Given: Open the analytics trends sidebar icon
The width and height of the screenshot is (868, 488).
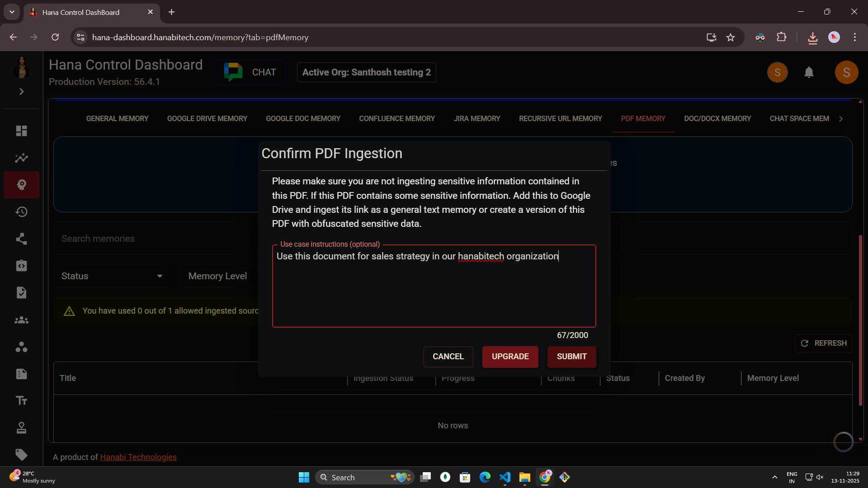Looking at the screenshot, I should (x=21, y=158).
